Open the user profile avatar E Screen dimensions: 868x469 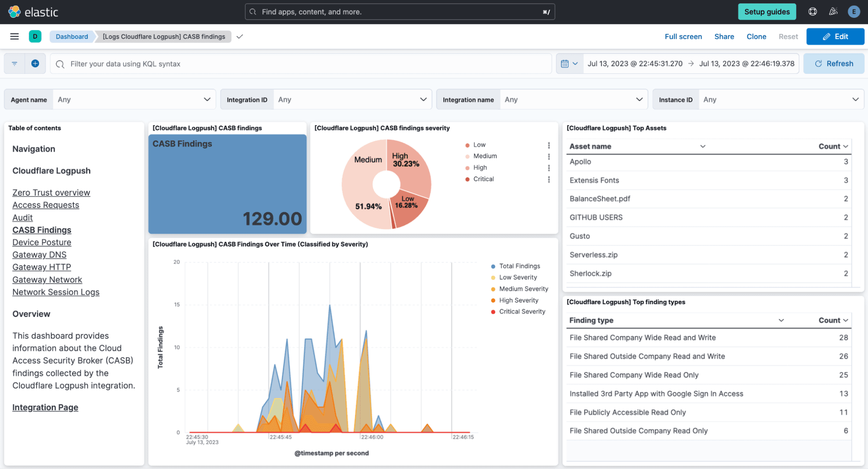854,12
